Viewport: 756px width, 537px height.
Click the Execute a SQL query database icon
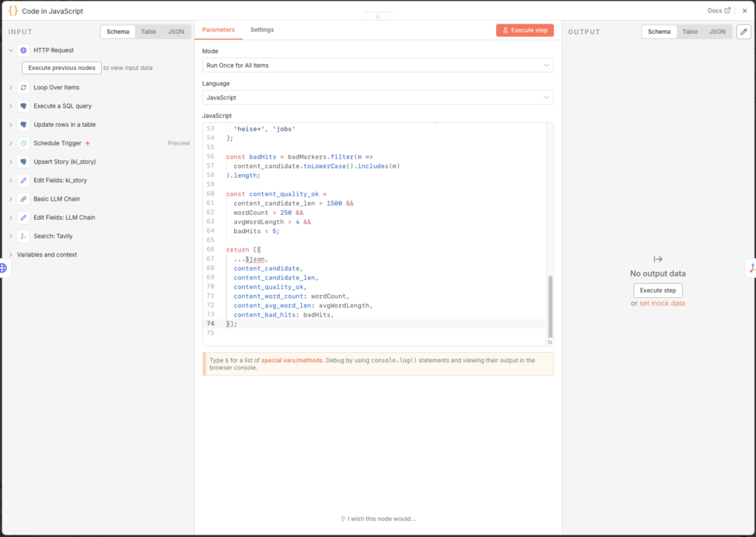point(24,106)
